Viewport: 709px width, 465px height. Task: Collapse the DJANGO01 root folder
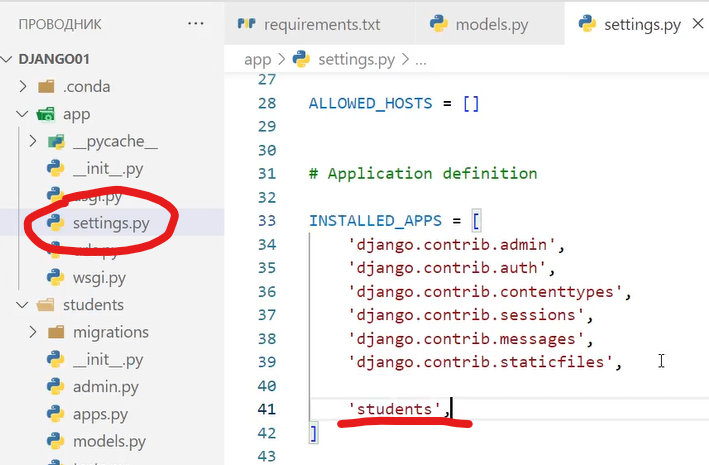(11, 59)
